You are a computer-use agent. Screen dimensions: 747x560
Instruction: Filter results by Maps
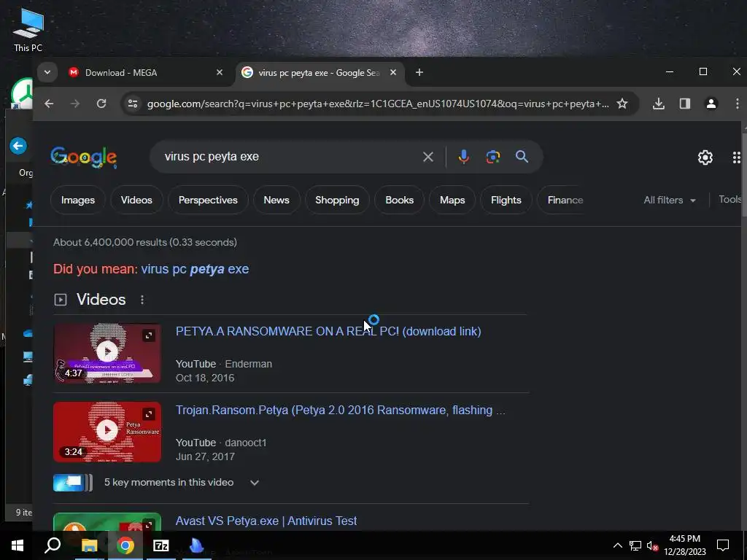pyautogui.click(x=452, y=200)
